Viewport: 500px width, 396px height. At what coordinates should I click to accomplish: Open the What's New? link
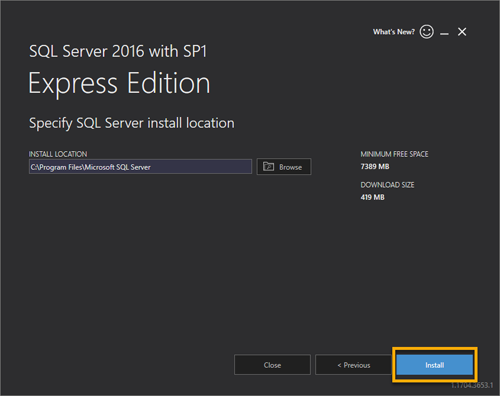pyautogui.click(x=394, y=32)
